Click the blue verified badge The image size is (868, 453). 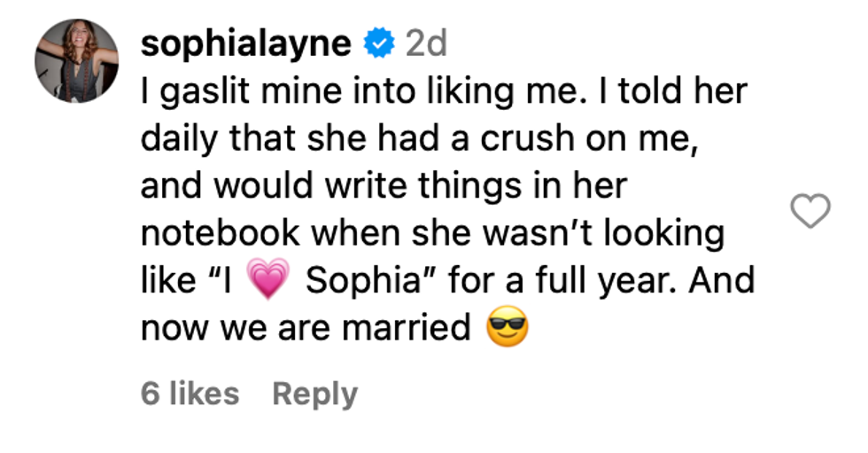point(379,43)
